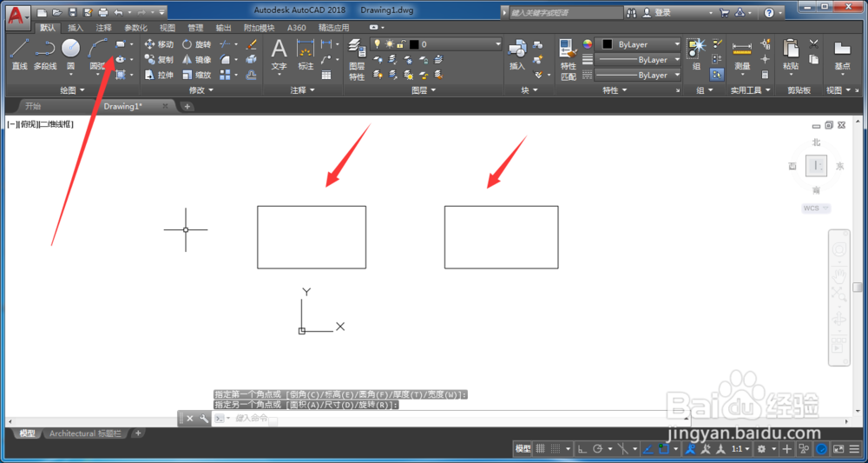Click the 缩放 (Scale) tool
Screen dimensions: 868x463
196,75
